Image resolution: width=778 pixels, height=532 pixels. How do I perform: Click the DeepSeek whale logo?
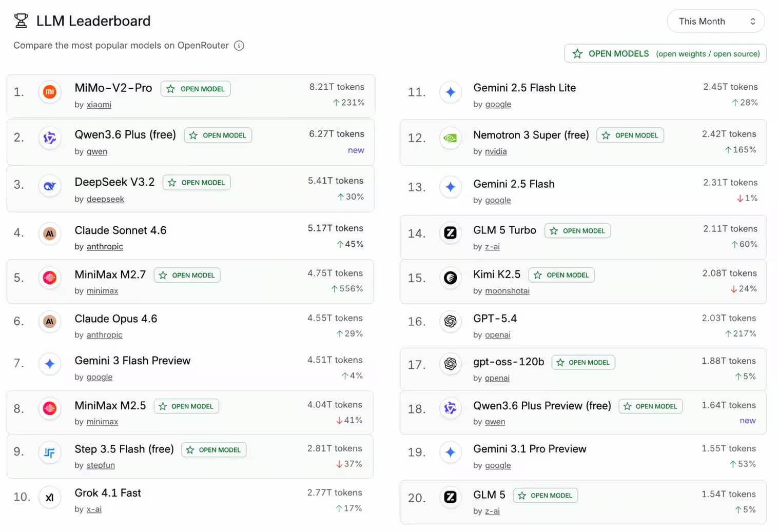50,186
